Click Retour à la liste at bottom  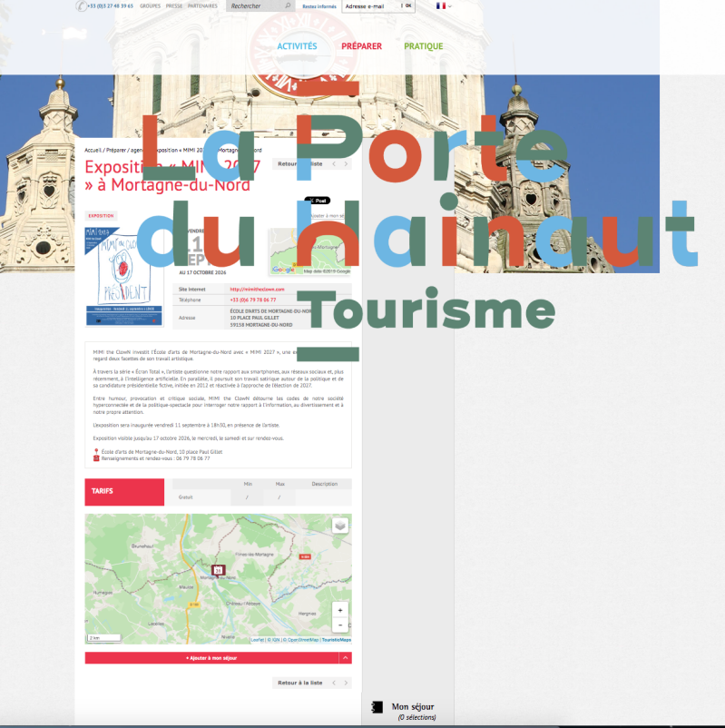pyautogui.click(x=299, y=683)
